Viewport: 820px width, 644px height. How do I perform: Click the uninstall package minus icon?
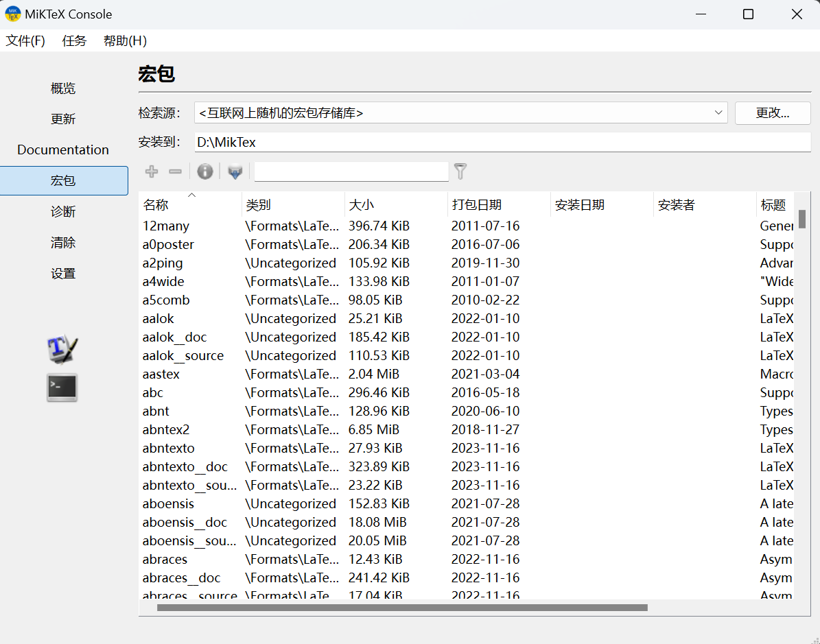175,171
